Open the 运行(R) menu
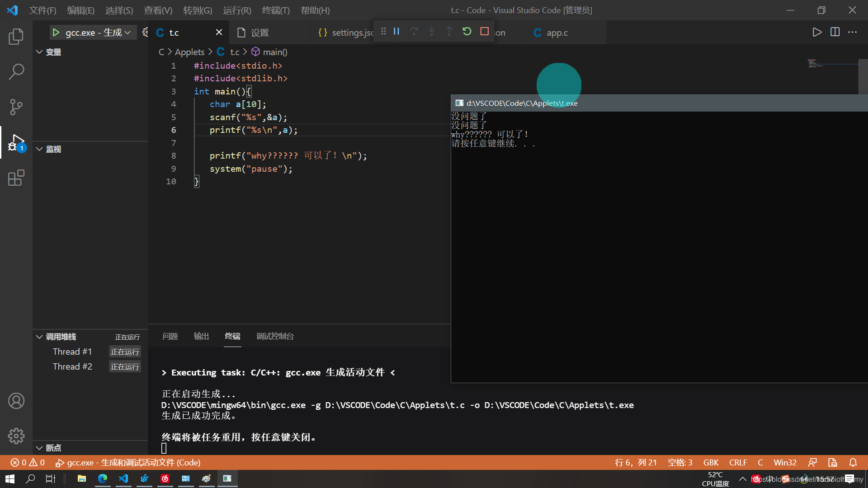This screenshot has height=488, width=868. [x=237, y=10]
